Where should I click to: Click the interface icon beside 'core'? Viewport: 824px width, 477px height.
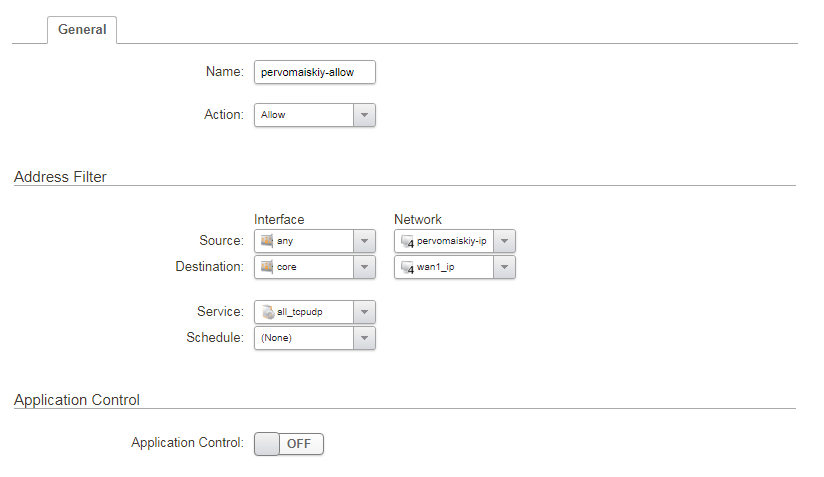click(x=267, y=268)
